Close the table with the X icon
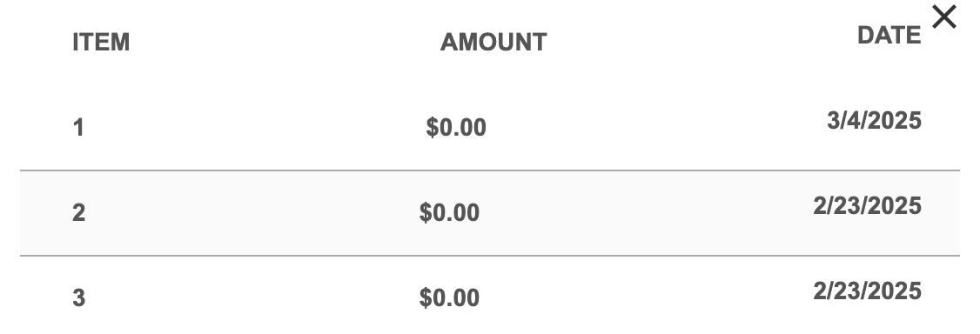The width and height of the screenshot is (980, 334). pos(943,17)
